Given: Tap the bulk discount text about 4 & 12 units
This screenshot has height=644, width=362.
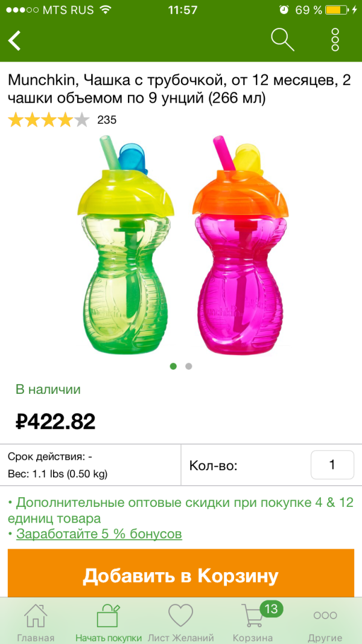Looking at the screenshot, I should (181, 510).
